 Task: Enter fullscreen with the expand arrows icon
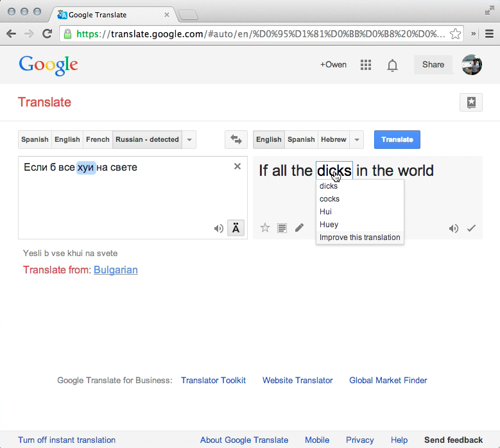tap(489, 11)
